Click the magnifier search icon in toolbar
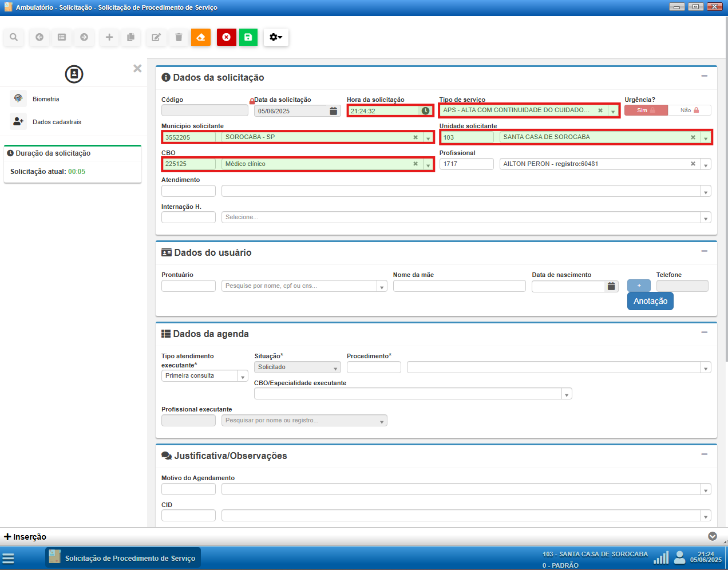Image resolution: width=728 pixels, height=570 pixels. coord(14,37)
